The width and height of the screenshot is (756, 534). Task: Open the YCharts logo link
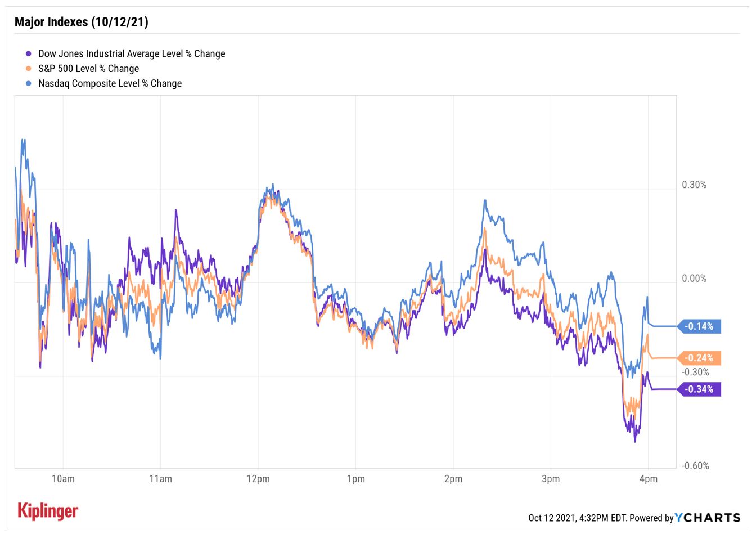[x=708, y=518]
